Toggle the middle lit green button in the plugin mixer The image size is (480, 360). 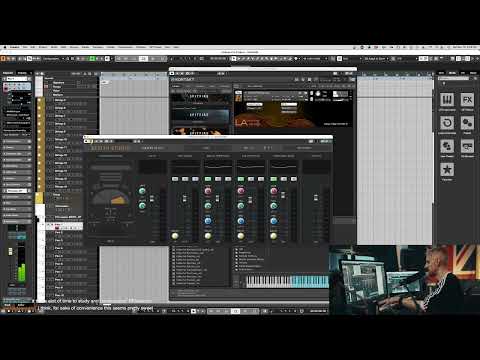241,179
